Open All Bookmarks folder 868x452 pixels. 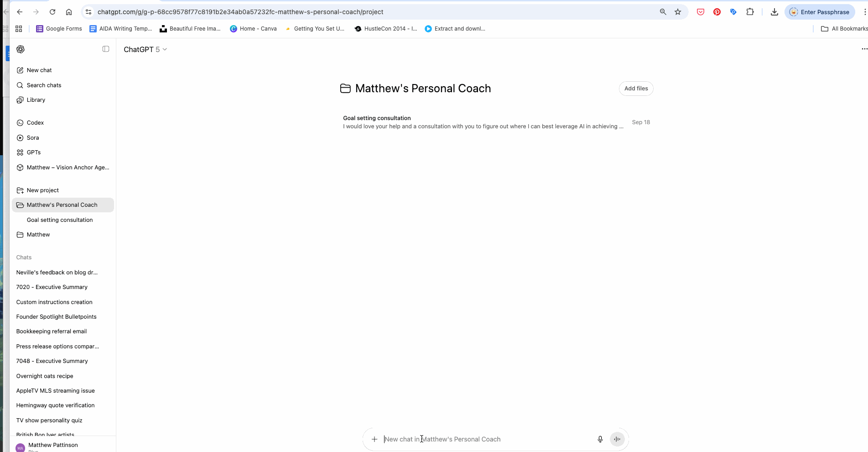pyautogui.click(x=844, y=29)
